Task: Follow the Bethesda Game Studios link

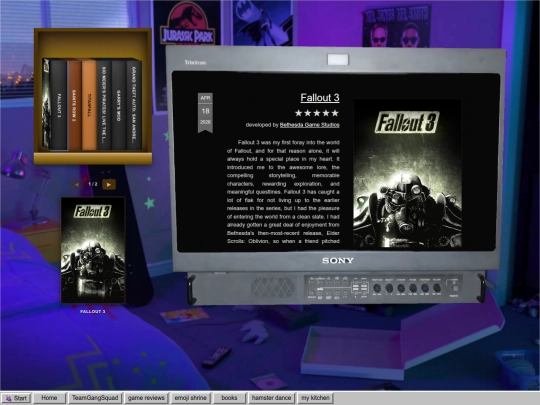Action: coord(310,125)
